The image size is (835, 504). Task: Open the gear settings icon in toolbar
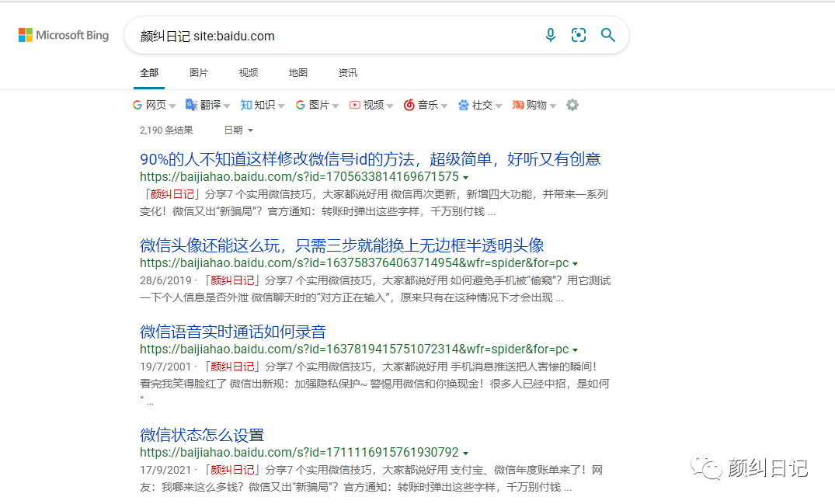572,105
